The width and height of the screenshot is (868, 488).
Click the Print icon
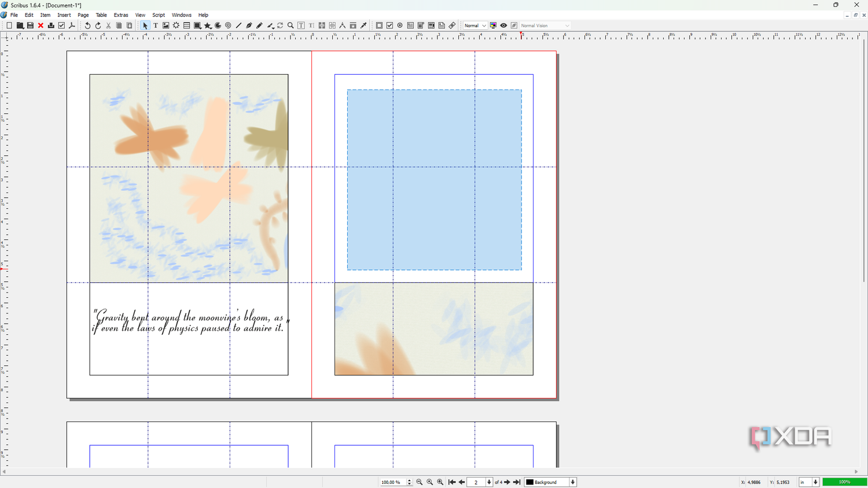point(52,25)
